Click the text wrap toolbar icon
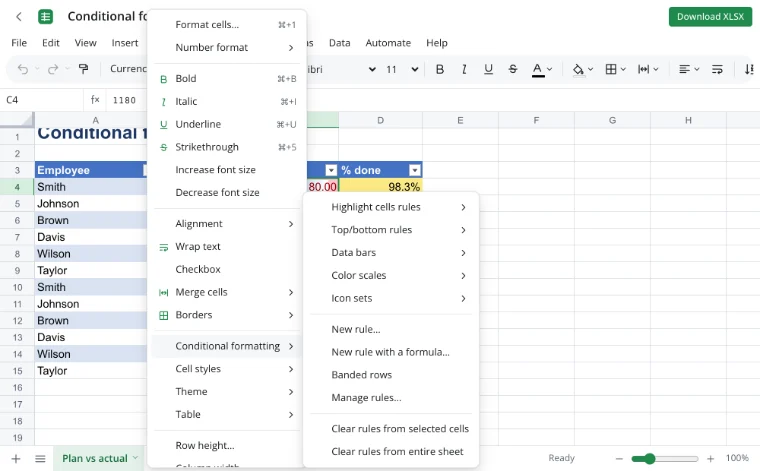760x471 pixels. pos(717,69)
